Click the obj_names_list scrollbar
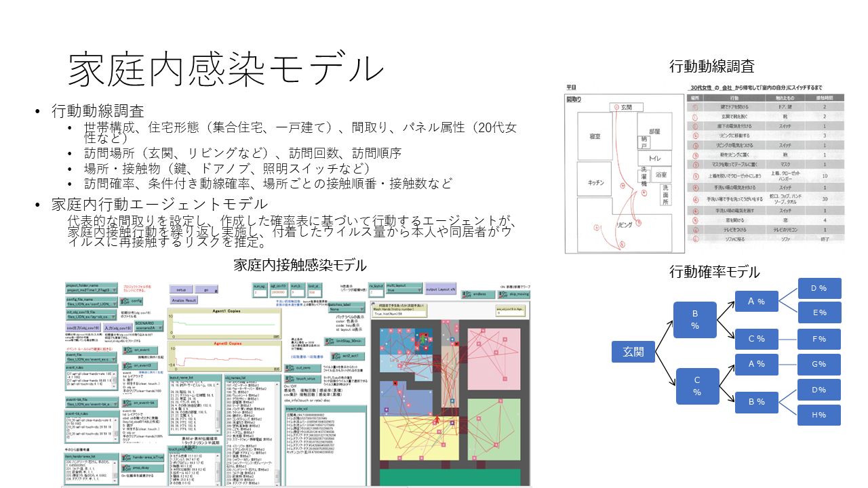868x488 pixels. tap(277, 432)
